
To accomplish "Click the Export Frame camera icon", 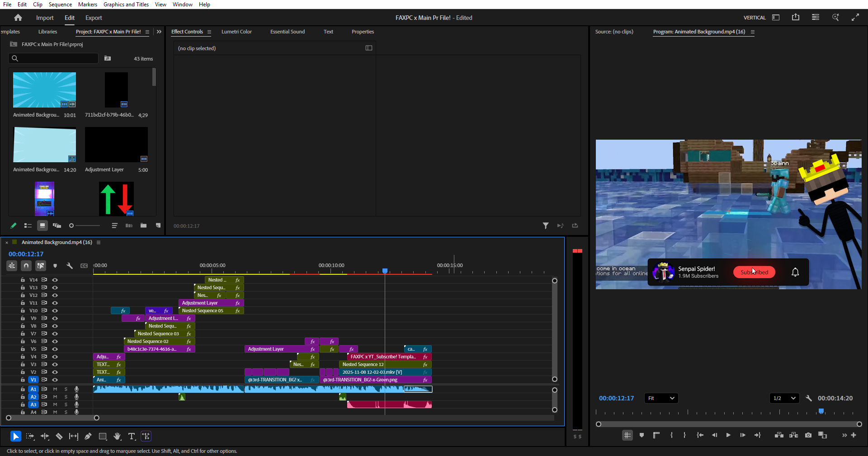I will (x=808, y=435).
